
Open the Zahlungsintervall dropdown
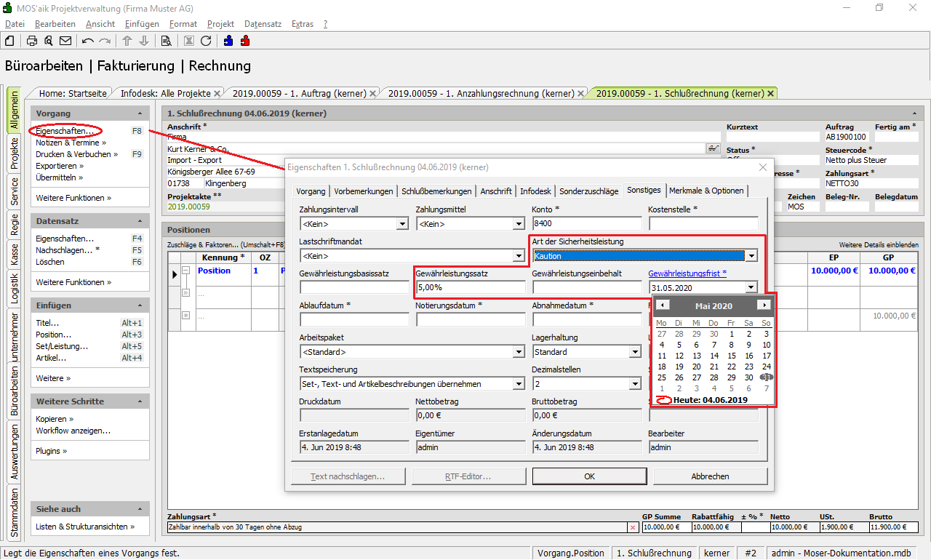click(402, 225)
